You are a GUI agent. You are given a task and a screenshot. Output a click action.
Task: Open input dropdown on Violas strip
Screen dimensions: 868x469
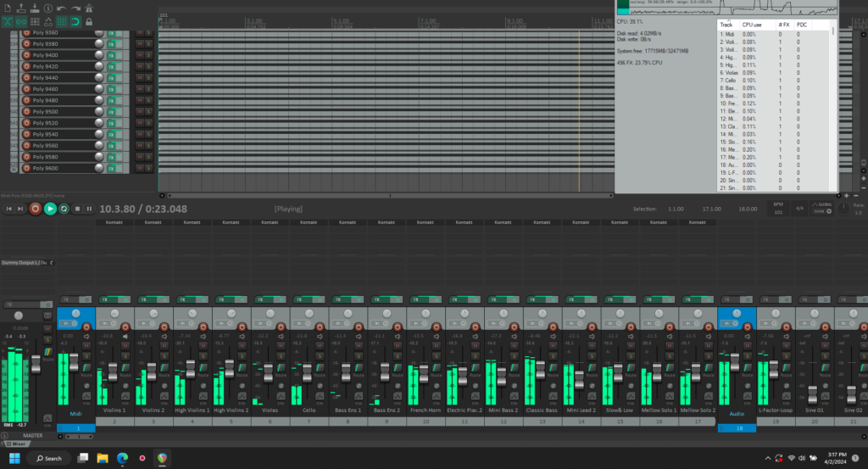coord(264,323)
